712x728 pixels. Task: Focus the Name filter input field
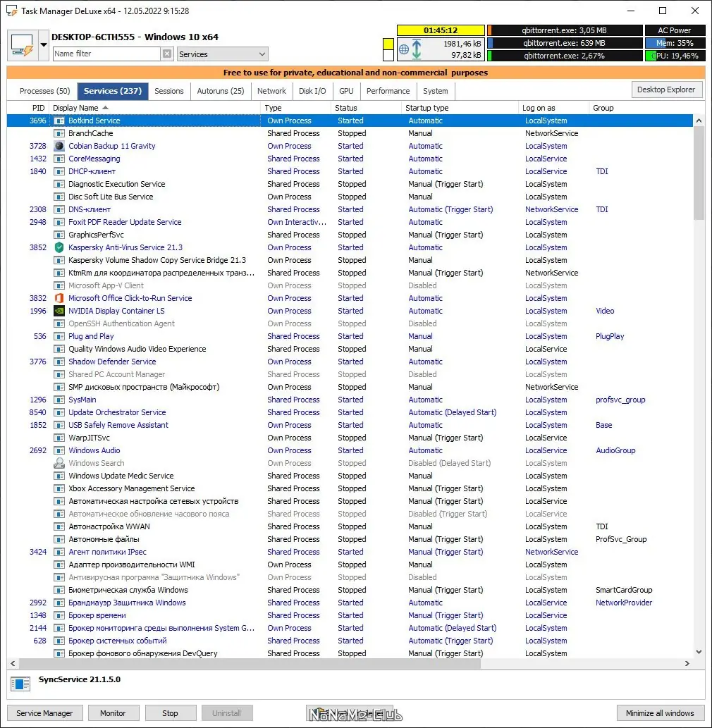point(106,54)
